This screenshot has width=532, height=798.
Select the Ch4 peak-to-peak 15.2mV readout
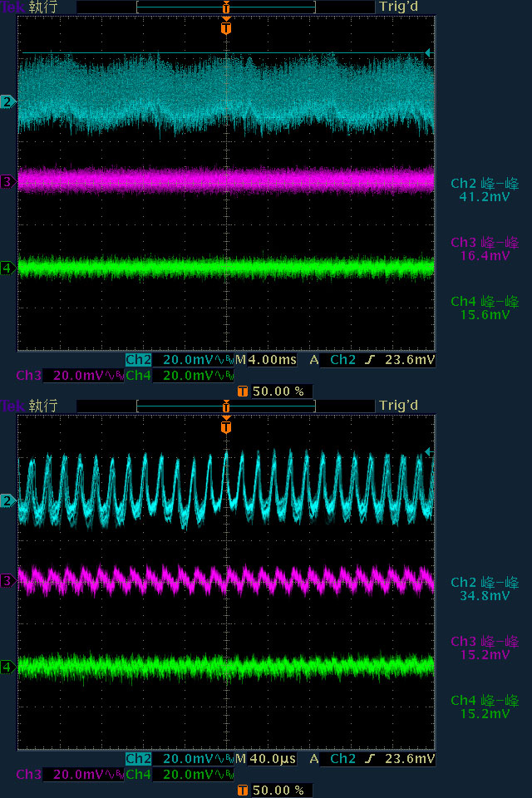[485, 707]
